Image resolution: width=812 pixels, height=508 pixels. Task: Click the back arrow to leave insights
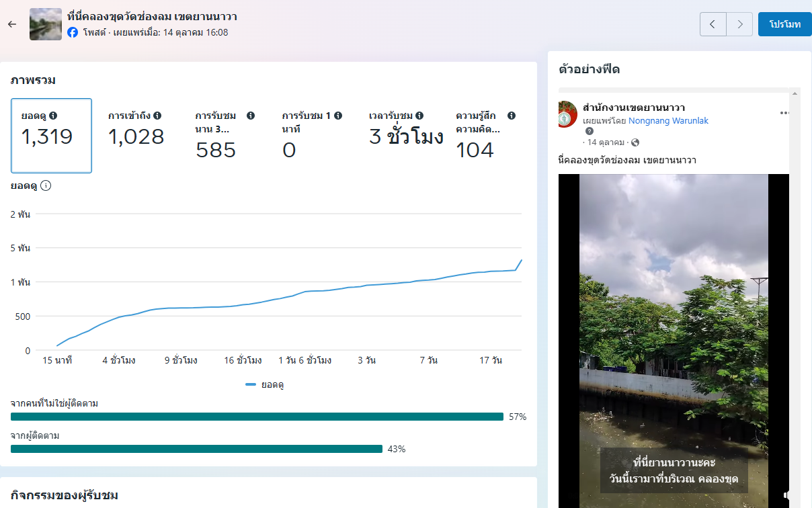coord(11,24)
